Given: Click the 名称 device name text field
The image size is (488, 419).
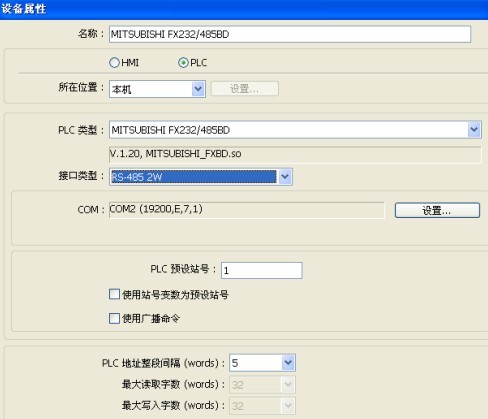Looking at the screenshot, I should coord(290,34).
